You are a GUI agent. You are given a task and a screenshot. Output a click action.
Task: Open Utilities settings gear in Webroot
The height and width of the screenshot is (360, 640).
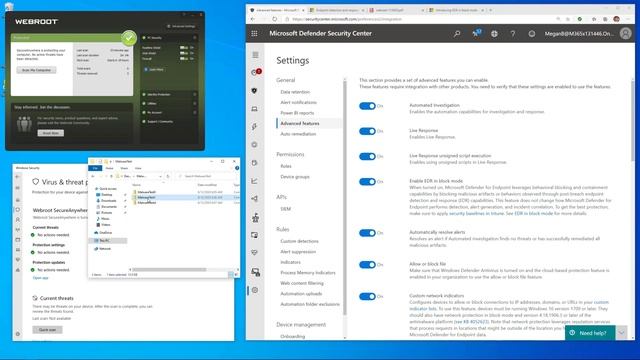pos(194,103)
